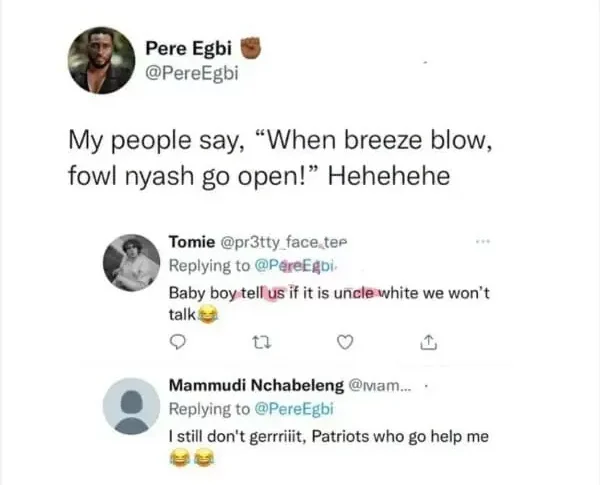Click the Pere Egbi display name

point(184,46)
